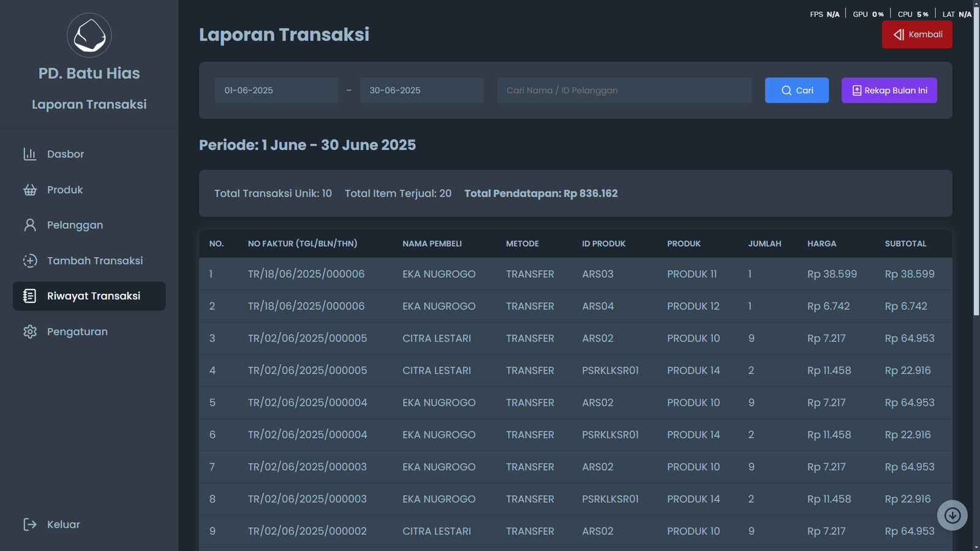Select the Pelanggan person icon
The height and width of the screenshot is (551, 980).
[x=30, y=225]
